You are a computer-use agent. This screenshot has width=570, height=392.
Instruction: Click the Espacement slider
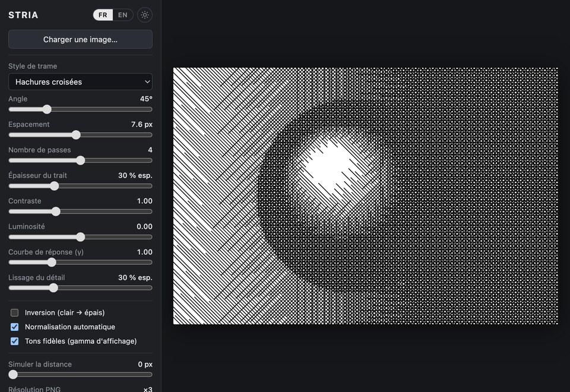pos(80,135)
